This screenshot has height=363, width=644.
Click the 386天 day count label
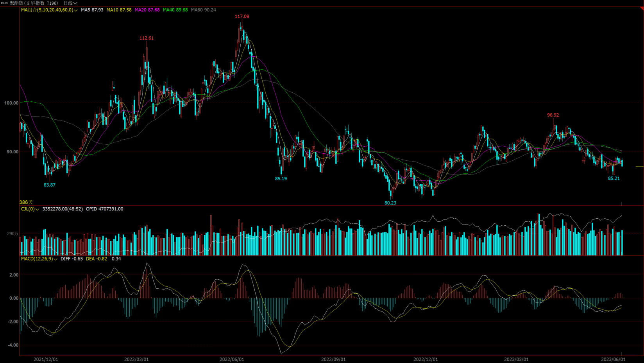click(26, 202)
